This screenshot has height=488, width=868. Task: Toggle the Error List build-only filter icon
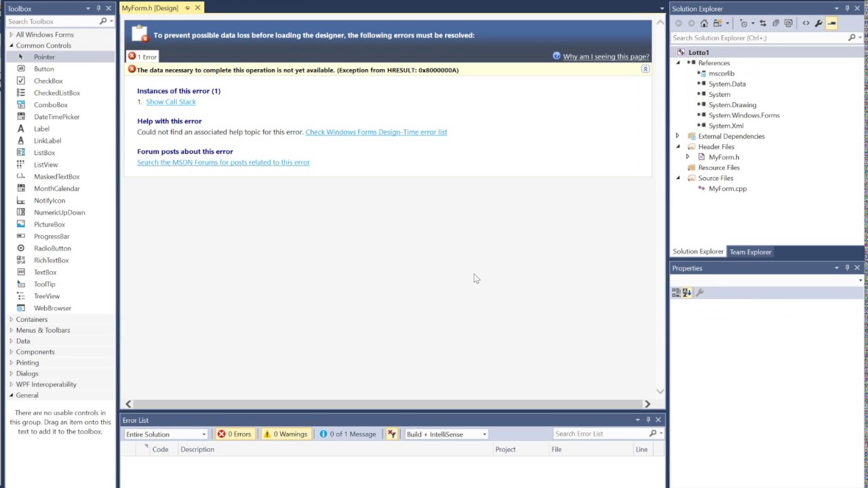pos(391,434)
